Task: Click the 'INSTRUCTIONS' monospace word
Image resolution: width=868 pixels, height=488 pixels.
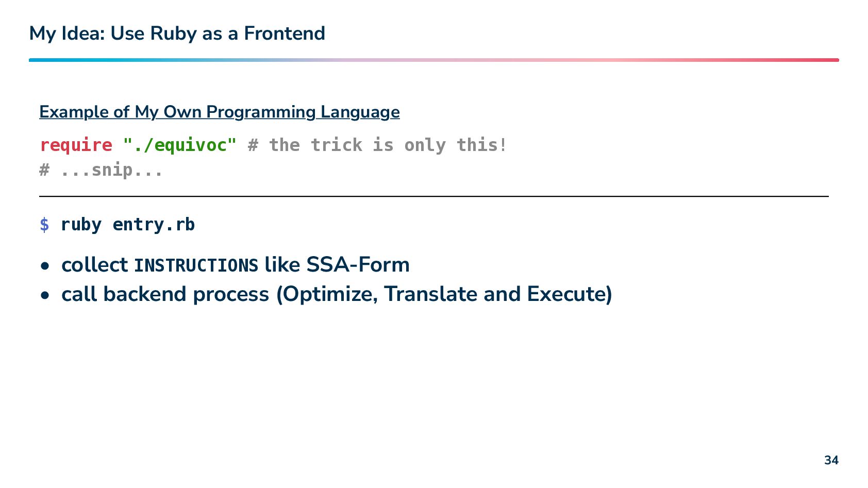Action: click(x=196, y=266)
